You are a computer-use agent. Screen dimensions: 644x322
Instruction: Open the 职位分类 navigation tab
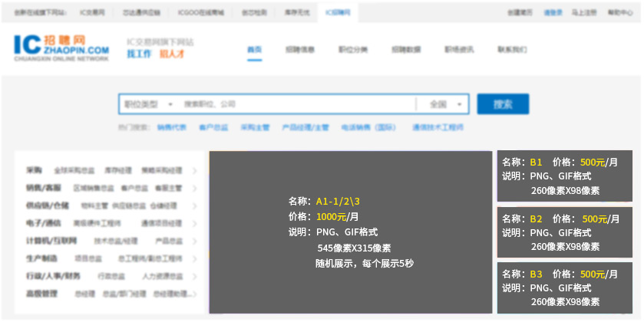353,50
